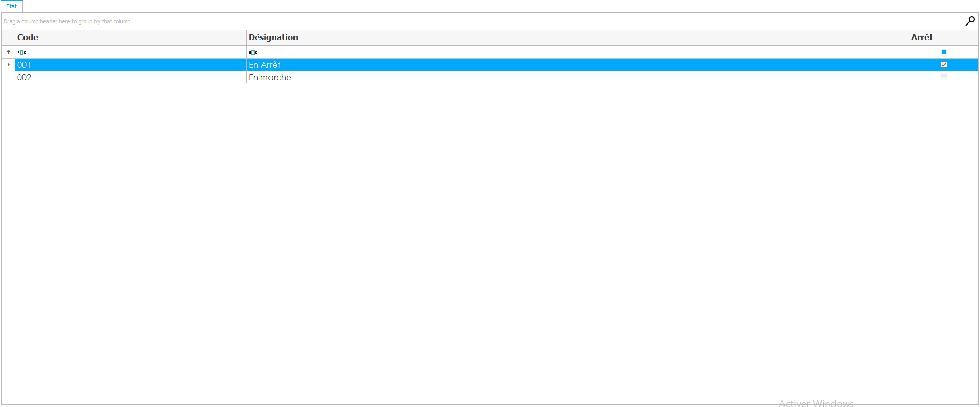The image size is (980, 407).
Task: Click the funnel icon in the filter row
Action: (8, 52)
